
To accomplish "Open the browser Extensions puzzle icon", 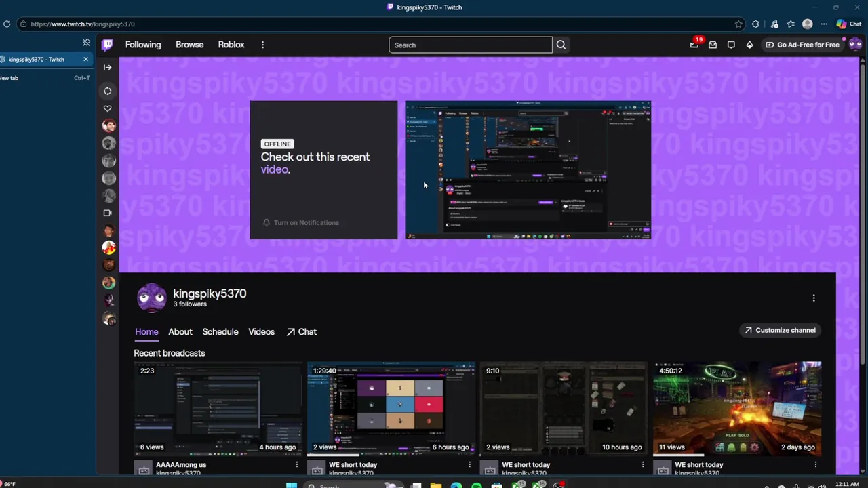I will [755, 24].
